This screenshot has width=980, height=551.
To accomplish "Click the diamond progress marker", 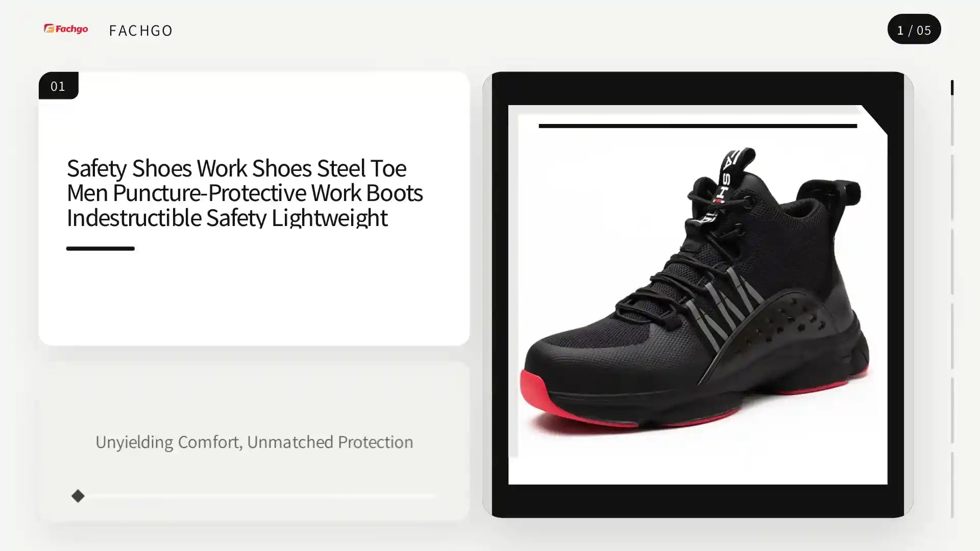I will [x=78, y=496].
